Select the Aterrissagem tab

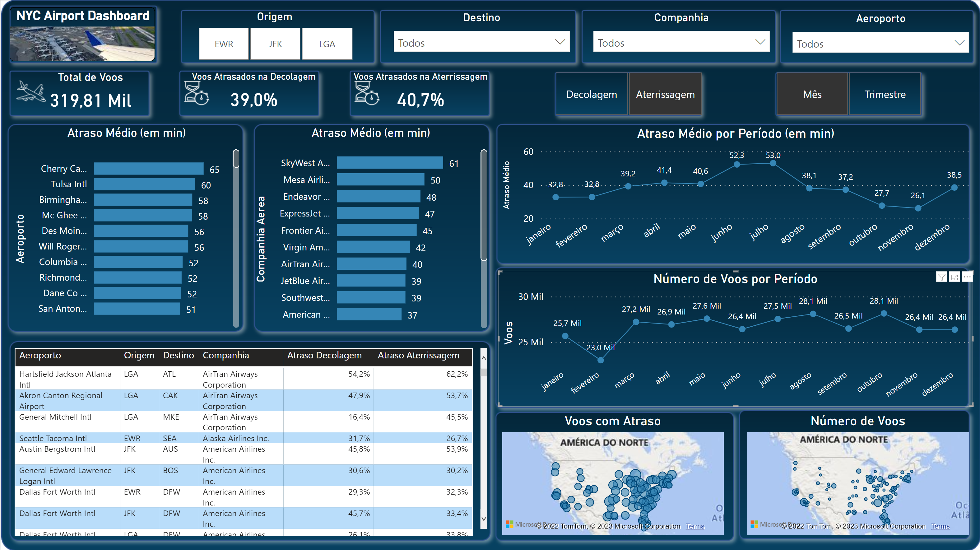[665, 94]
